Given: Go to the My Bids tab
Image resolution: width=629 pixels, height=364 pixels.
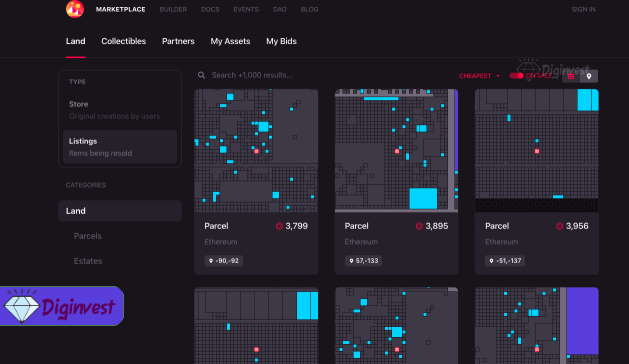Looking at the screenshot, I should coord(281,41).
